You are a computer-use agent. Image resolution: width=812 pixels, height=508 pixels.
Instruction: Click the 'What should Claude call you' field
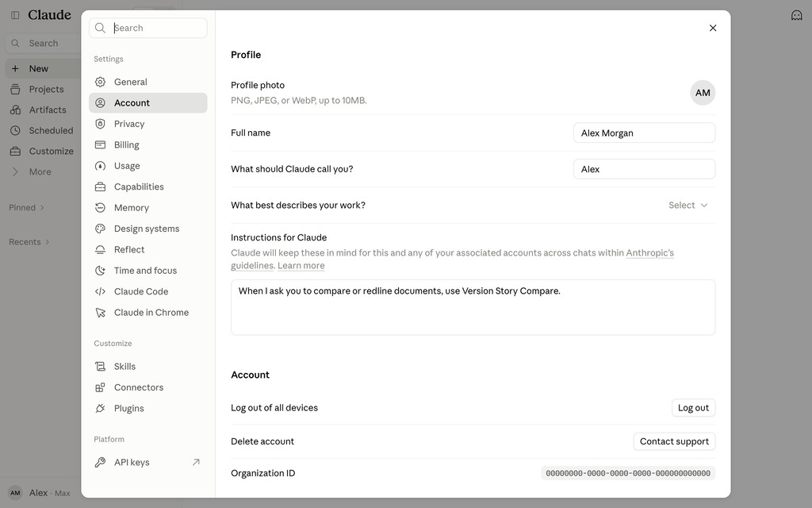pos(644,169)
